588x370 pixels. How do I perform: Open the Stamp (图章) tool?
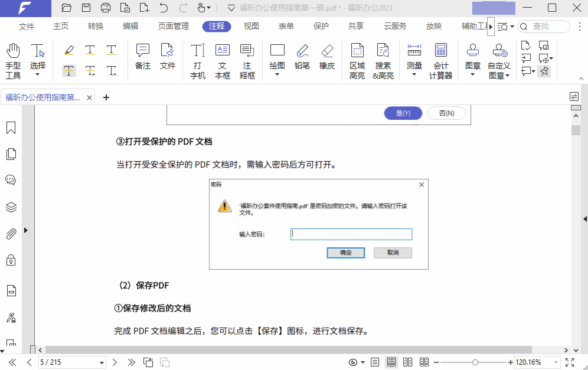tap(472, 58)
